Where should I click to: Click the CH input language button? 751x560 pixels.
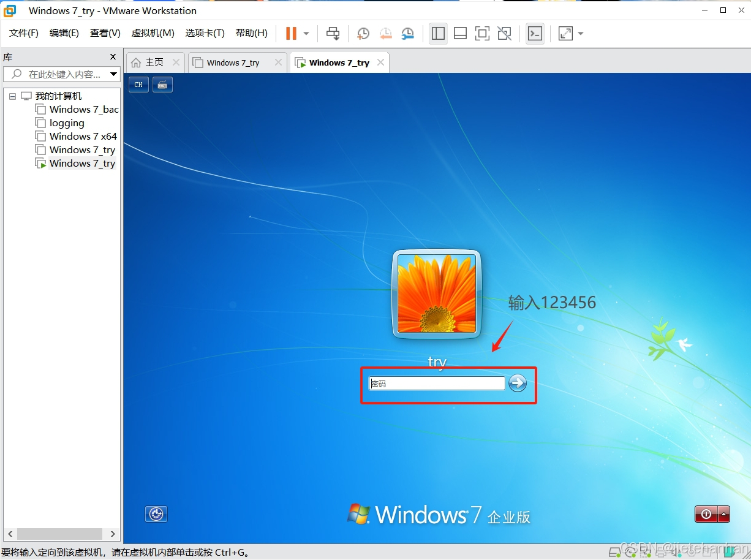(x=138, y=85)
